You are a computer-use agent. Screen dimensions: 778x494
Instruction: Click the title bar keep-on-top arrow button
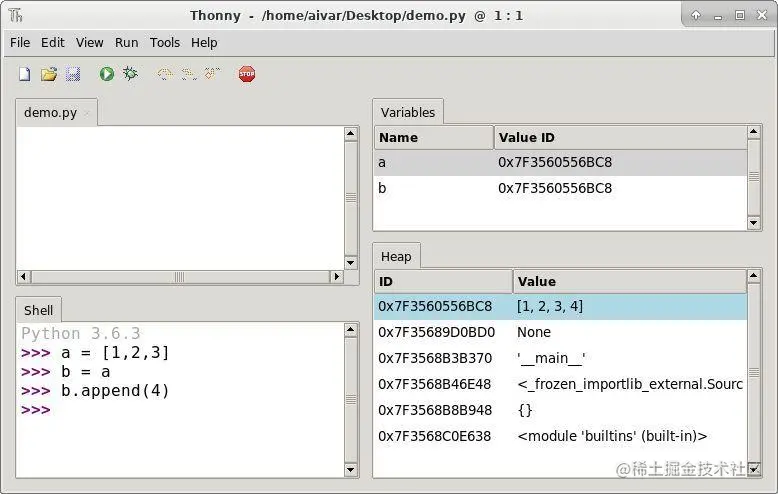point(696,15)
